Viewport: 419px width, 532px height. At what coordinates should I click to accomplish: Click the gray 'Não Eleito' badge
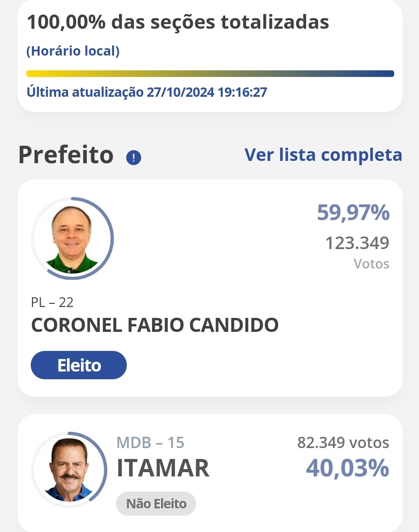(156, 504)
